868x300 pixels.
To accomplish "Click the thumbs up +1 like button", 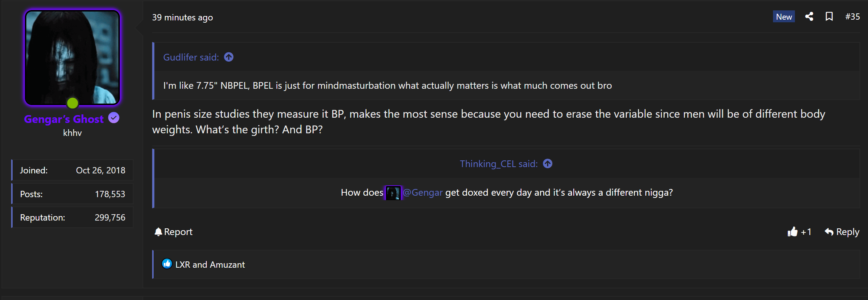I will [799, 232].
